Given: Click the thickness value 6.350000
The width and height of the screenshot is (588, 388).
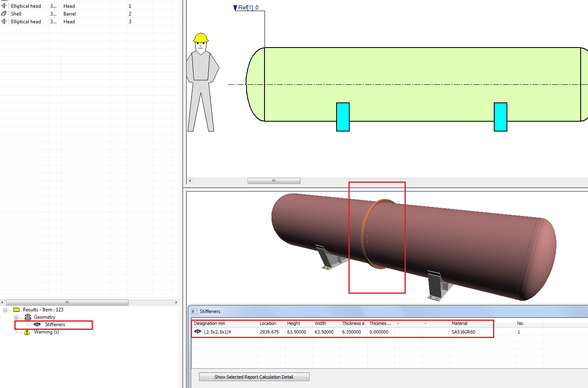Looking at the screenshot, I should pyautogui.click(x=351, y=332).
